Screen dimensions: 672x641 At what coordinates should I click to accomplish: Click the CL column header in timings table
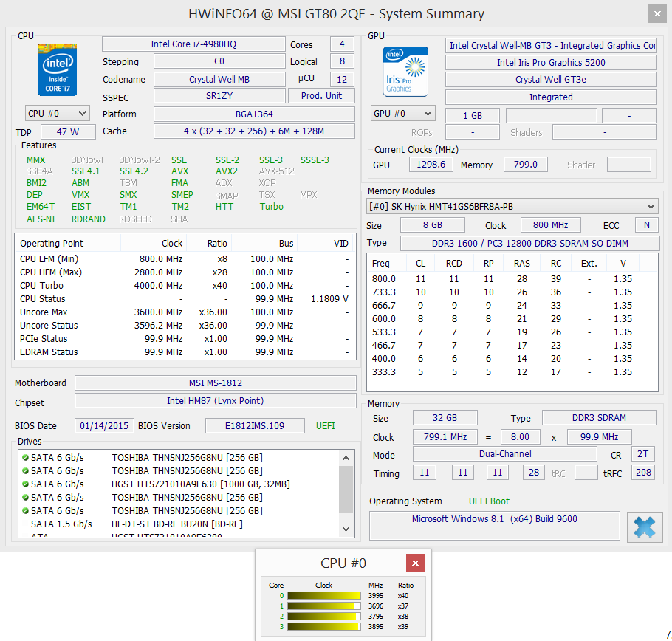[420, 264]
